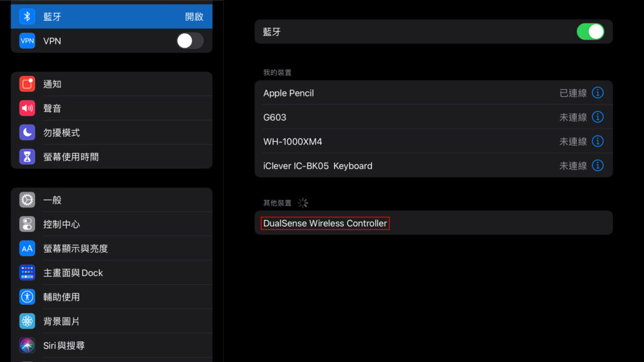The image size is (644, 362).
Task: Open the 輔助使用 accessibility icon
Action: [27, 297]
